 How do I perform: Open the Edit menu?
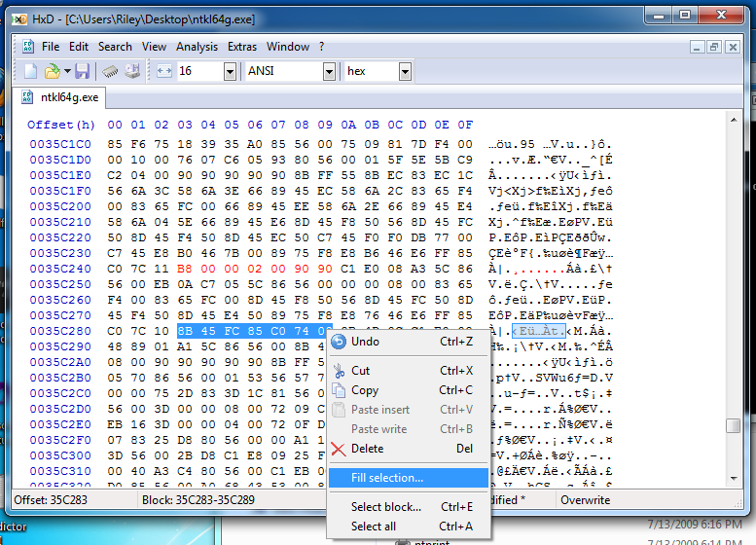click(x=79, y=47)
